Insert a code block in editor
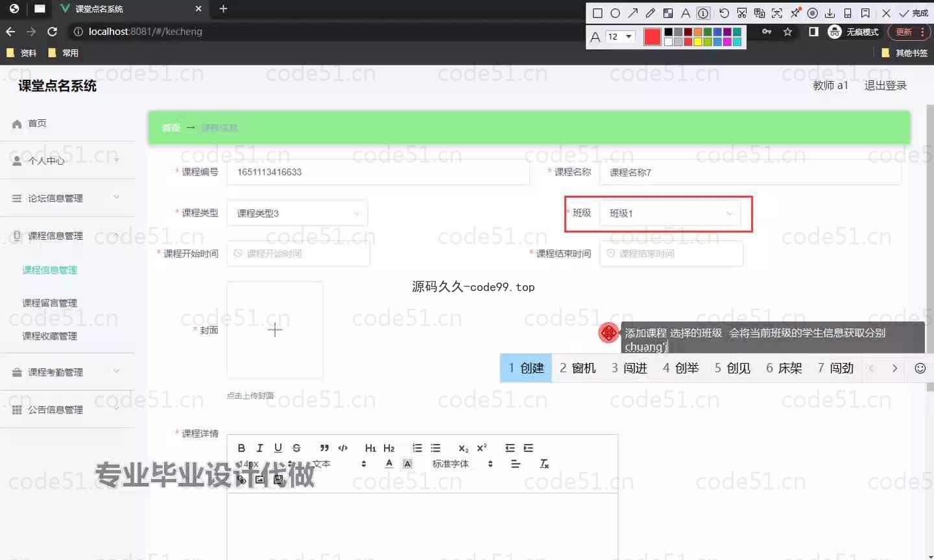The width and height of the screenshot is (934, 560). (x=343, y=448)
